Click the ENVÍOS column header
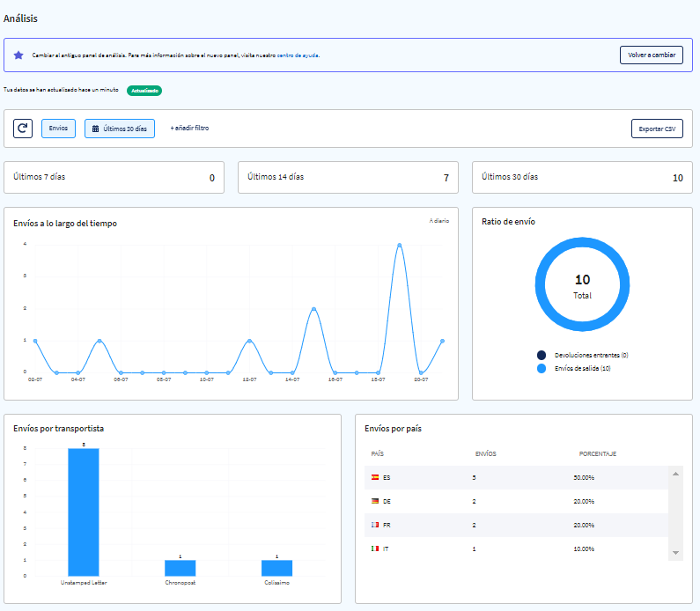 pyautogui.click(x=486, y=454)
